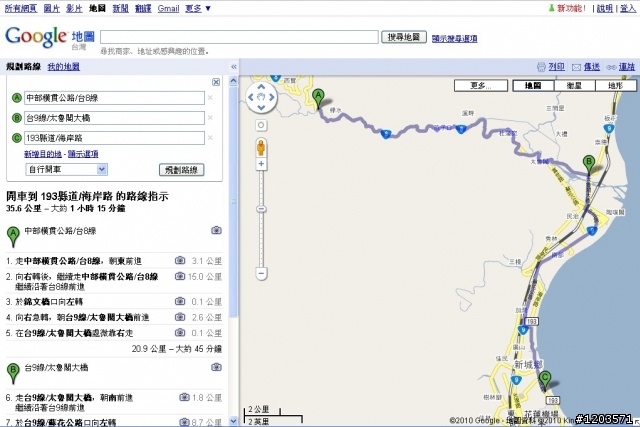Click the main map search input field
This screenshot has height=427, width=640.
239,37
